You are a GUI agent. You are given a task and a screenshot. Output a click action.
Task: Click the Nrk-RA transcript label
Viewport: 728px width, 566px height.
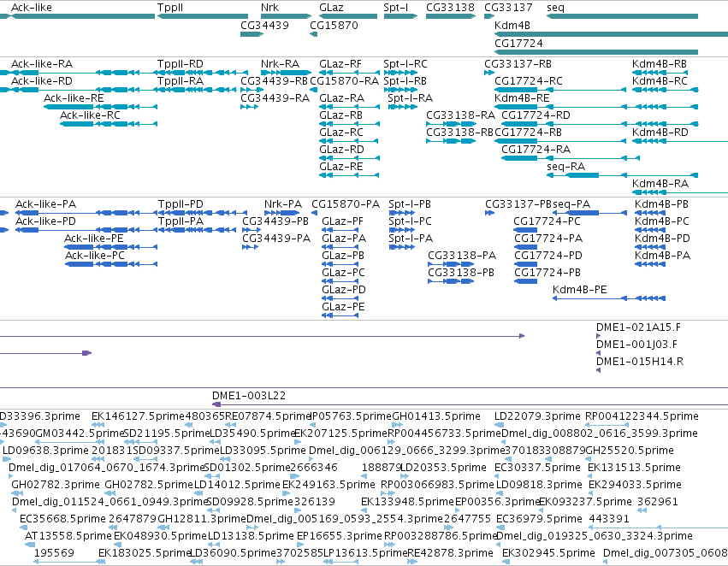[x=280, y=64]
